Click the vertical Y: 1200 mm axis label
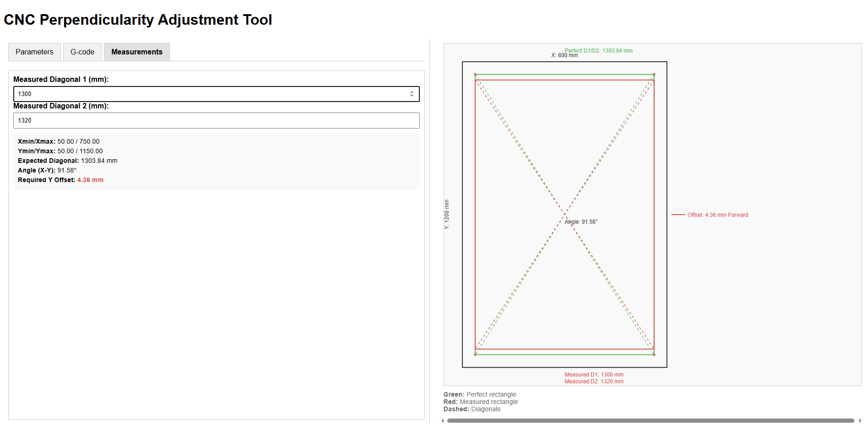 coord(447,214)
